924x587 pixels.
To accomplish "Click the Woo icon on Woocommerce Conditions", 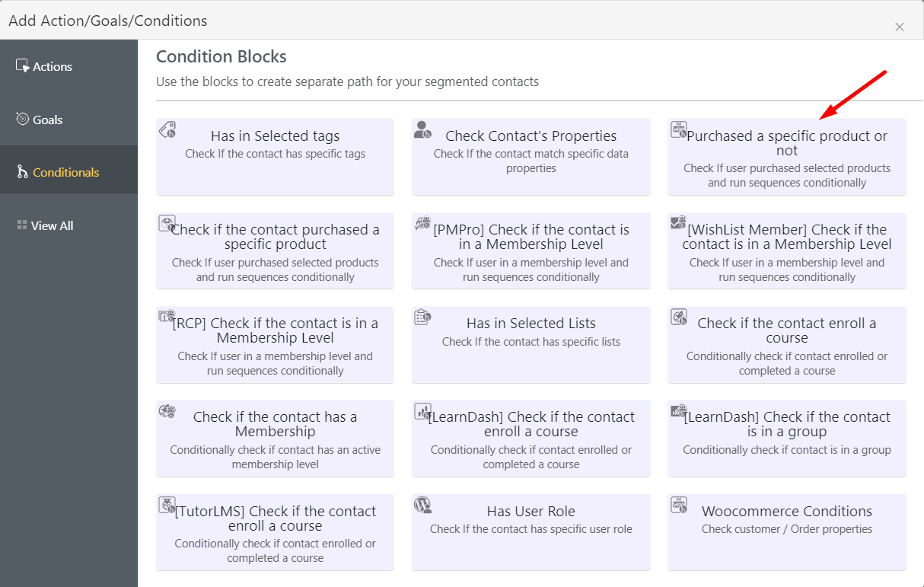I will pyautogui.click(x=679, y=505).
